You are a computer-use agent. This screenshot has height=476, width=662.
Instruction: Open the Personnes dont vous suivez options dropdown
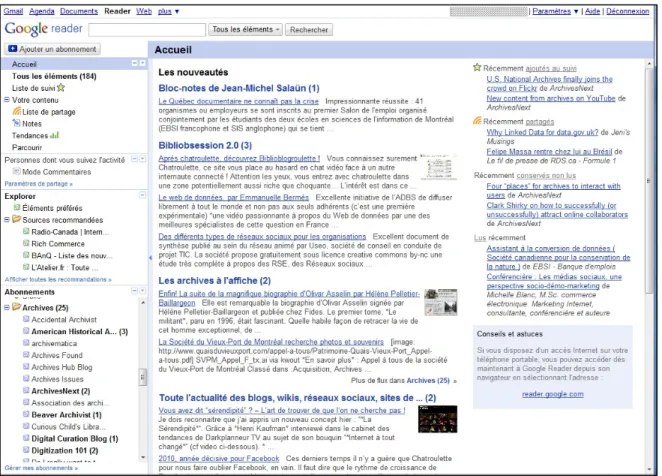(142, 159)
